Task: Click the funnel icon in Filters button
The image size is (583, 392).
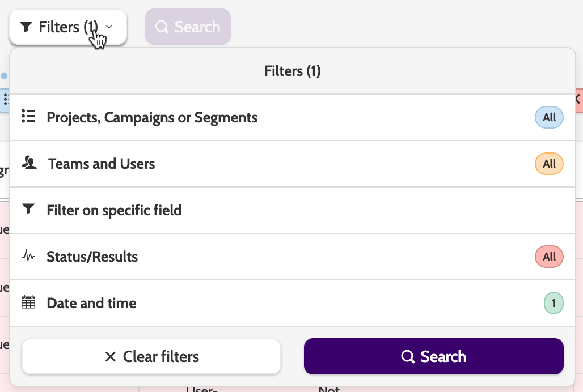Action: (26, 27)
